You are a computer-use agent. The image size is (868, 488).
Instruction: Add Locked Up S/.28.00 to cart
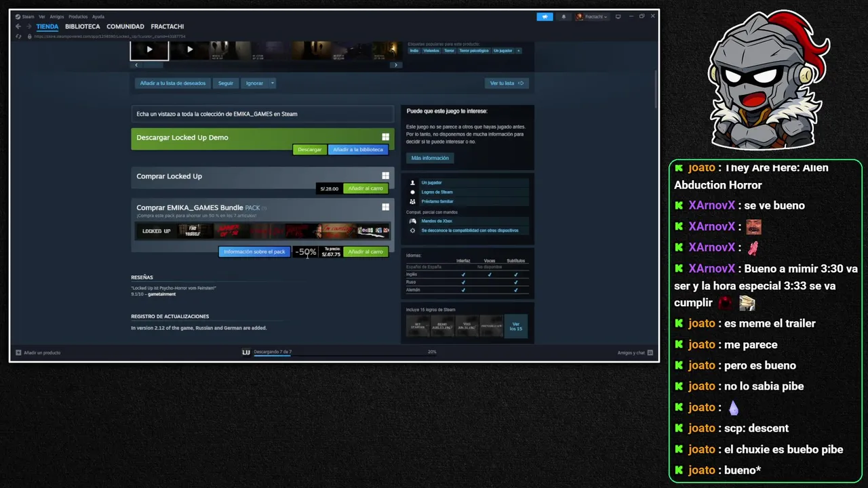[x=366, y=188]
